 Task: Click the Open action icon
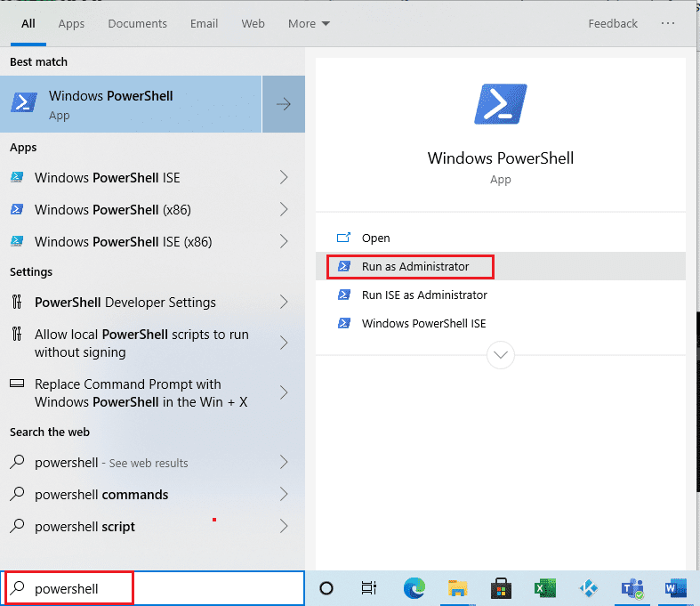(x=343, y=238)
